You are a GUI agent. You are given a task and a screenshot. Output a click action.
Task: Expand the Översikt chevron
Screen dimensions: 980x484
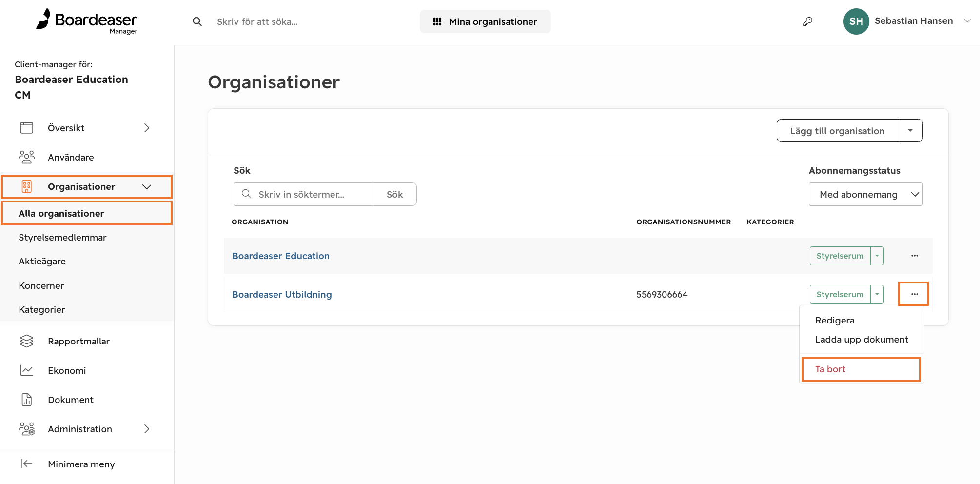click(x=147, y=128)
